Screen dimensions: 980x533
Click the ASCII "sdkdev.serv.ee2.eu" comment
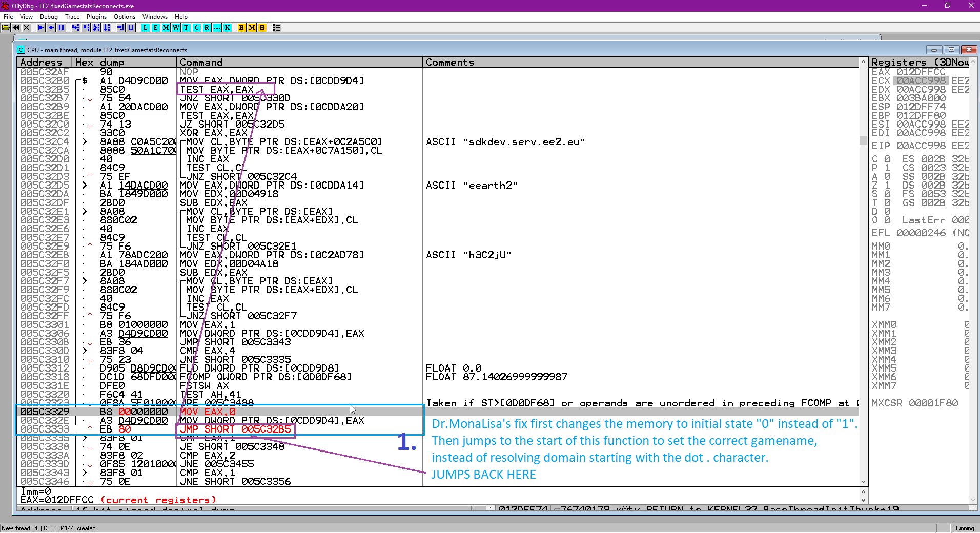[x=505, y=141]
